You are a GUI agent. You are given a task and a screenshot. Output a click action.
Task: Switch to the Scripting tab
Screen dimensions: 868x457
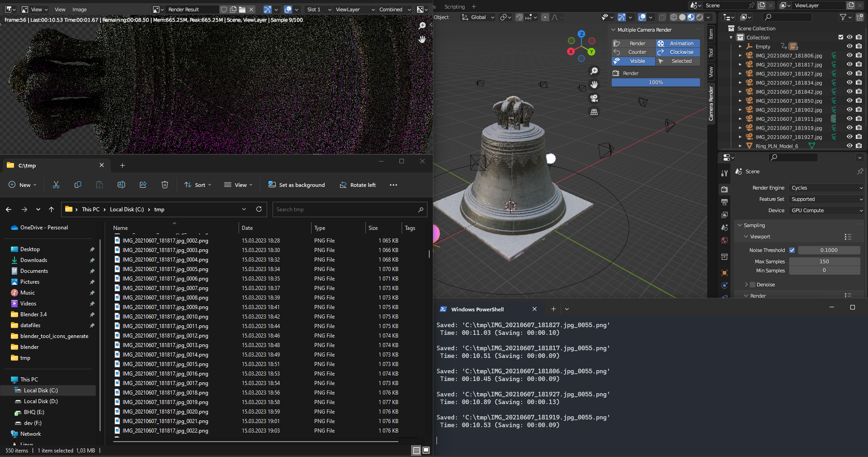pos(454,6)
